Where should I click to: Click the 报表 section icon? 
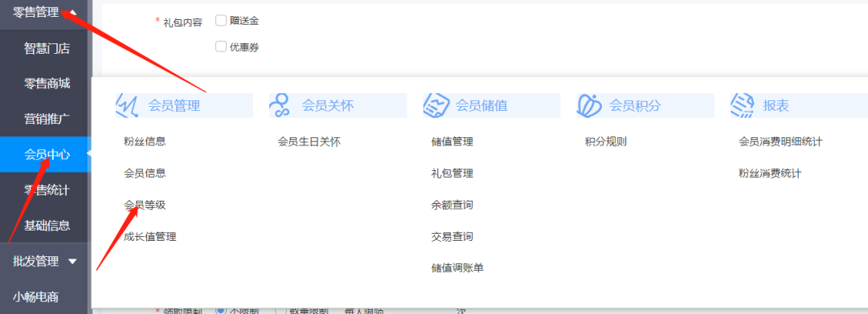(743, 105)
